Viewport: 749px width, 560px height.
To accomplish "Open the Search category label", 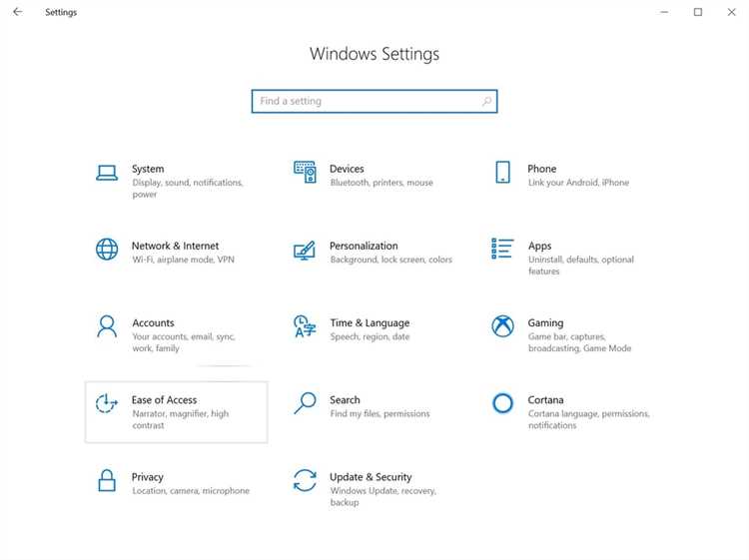I will [345, 400].
